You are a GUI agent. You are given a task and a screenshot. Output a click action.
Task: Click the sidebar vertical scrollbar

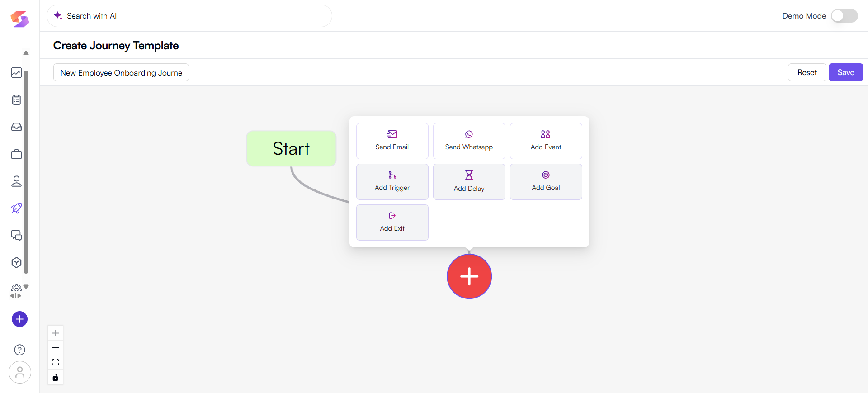26,172
